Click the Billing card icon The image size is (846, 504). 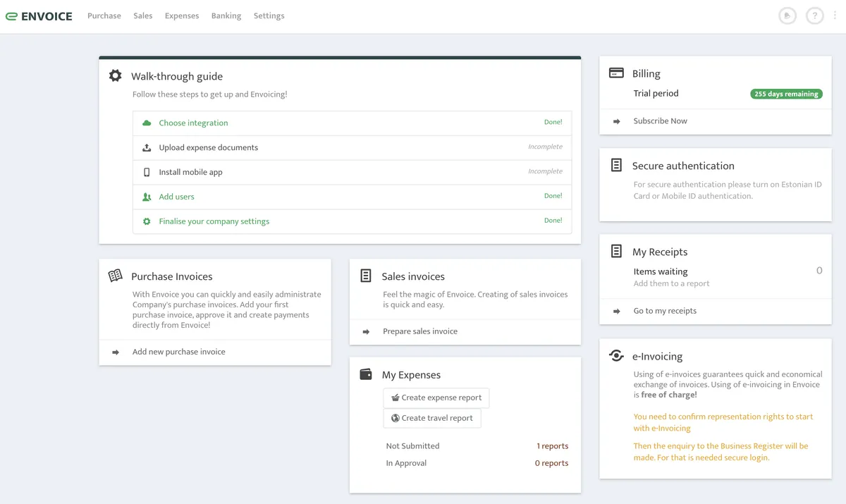point(616,73)
